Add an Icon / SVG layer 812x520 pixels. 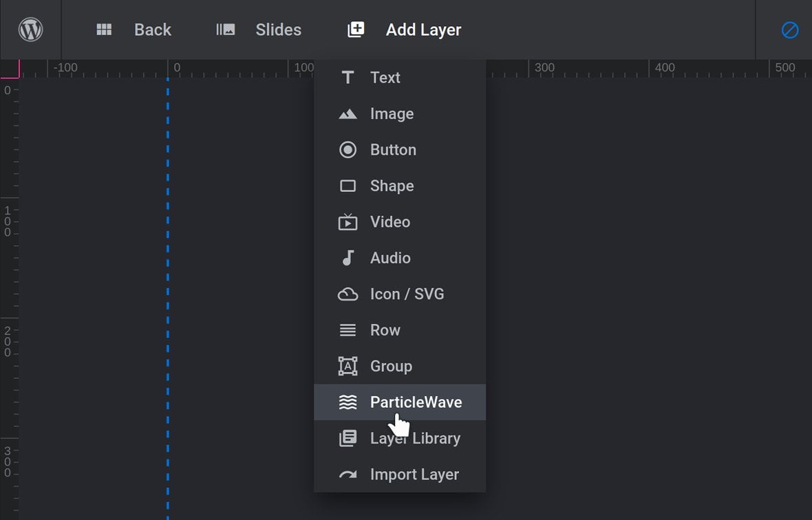(400, 294)
